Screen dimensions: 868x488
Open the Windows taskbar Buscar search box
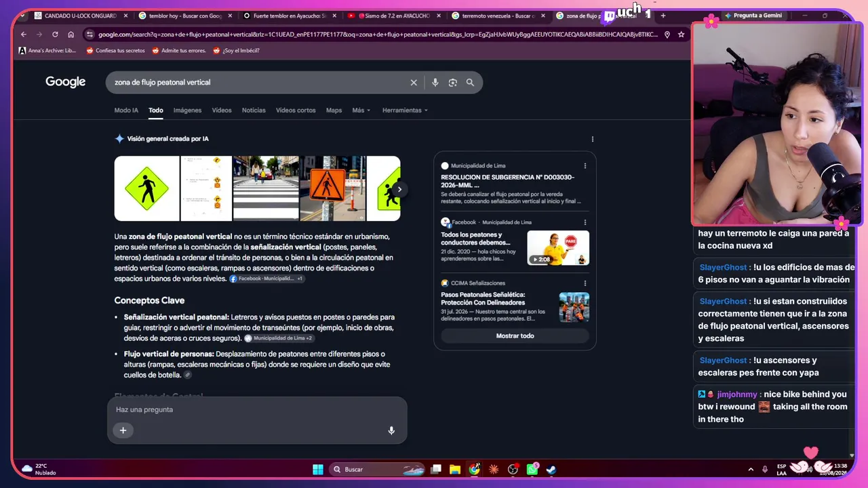(376, 469)
